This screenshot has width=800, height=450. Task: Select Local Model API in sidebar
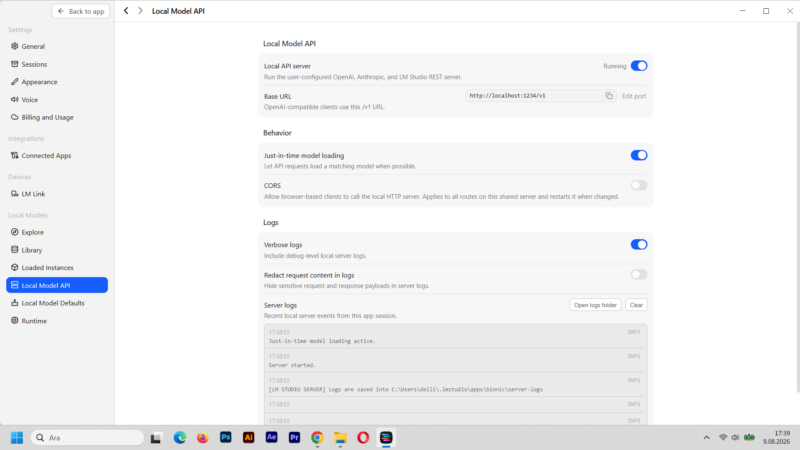[x=57, y=285]
